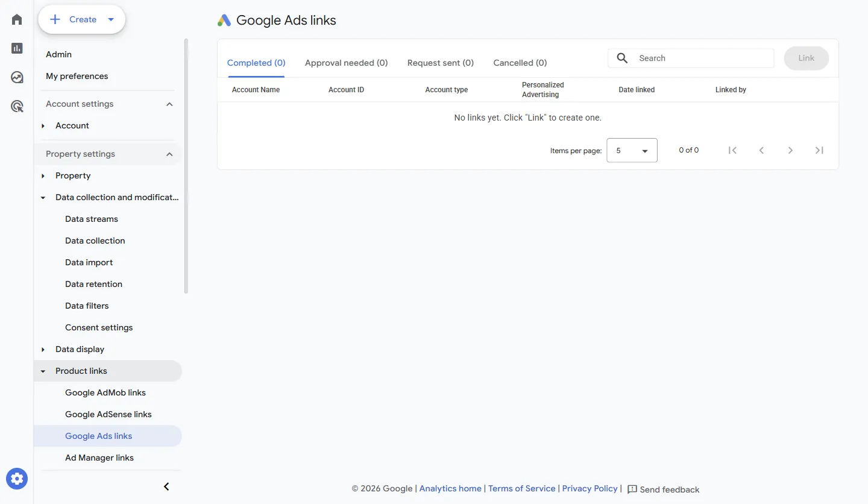
Task: Open the Advertising target icon
Action: point(17,107)
